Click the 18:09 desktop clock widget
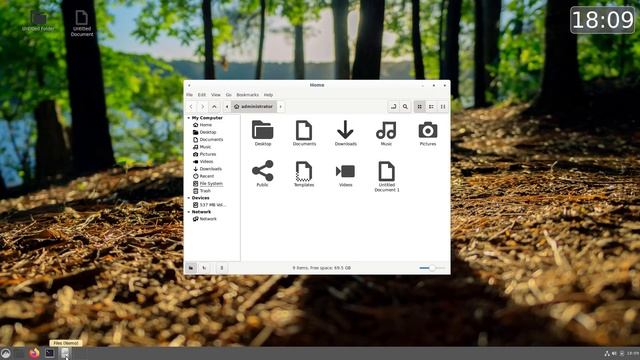The height and width of the screenshot is (360, 640). 602,20
